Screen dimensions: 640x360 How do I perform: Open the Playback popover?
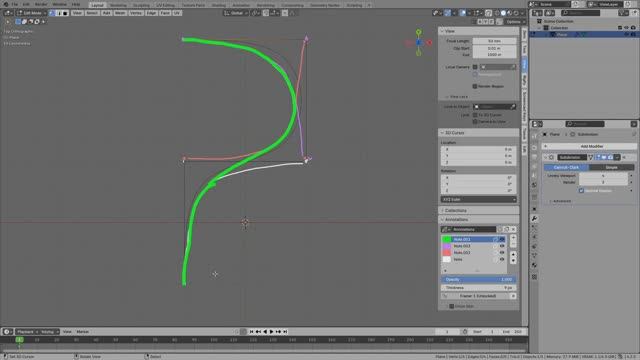coord(27,332)
